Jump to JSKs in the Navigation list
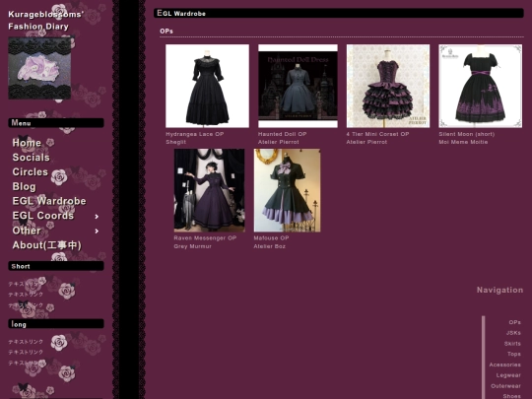The image size is (532, 399). (x=513, y=333)
